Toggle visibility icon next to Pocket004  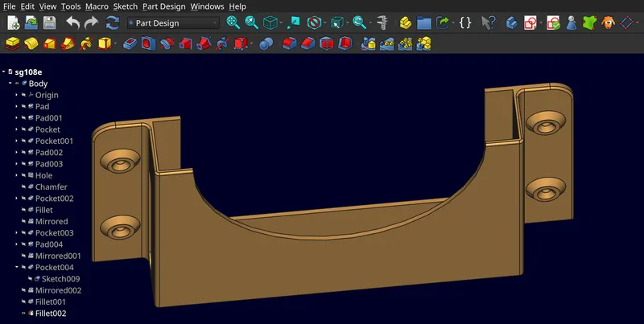coord(23,268)
